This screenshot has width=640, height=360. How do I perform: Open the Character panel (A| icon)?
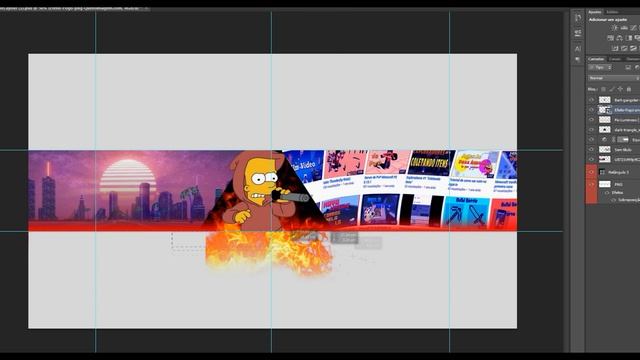click(578, 49)
